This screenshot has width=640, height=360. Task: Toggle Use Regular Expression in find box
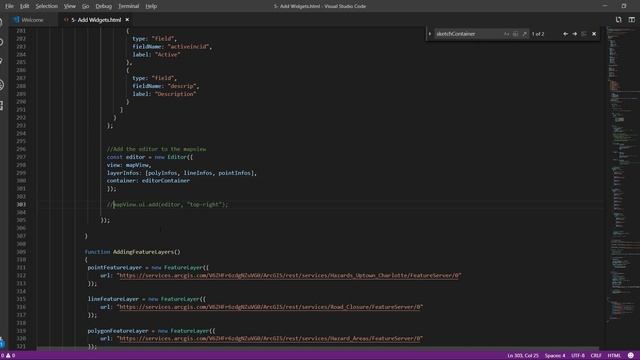[x=524, y=34]
